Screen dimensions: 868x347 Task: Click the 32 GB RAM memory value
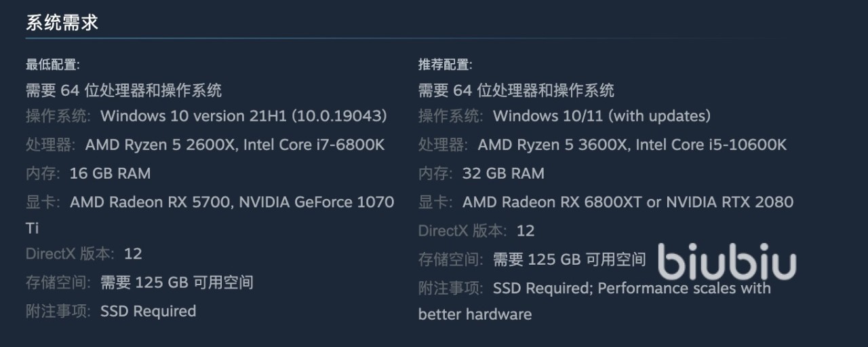[x=502, y=173]
